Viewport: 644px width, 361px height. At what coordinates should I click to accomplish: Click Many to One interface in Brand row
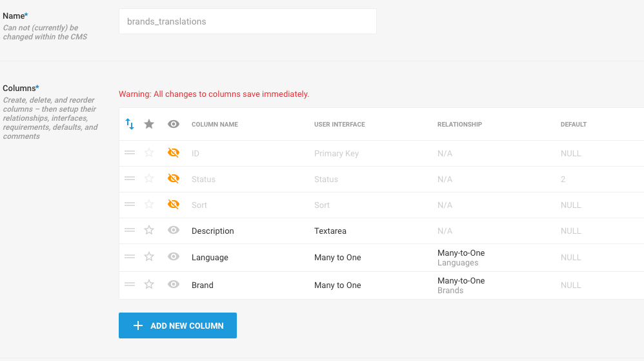[x=337, y=285]
